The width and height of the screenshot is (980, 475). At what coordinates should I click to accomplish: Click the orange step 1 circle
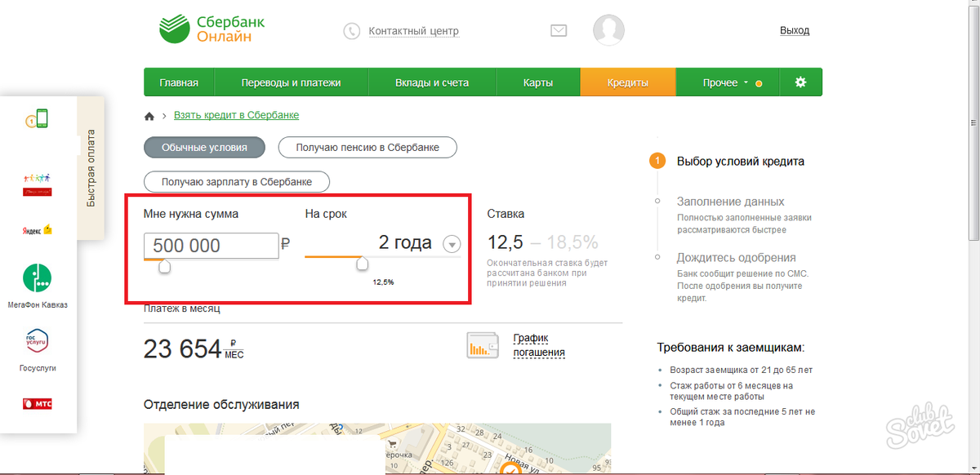pos(657,161)
